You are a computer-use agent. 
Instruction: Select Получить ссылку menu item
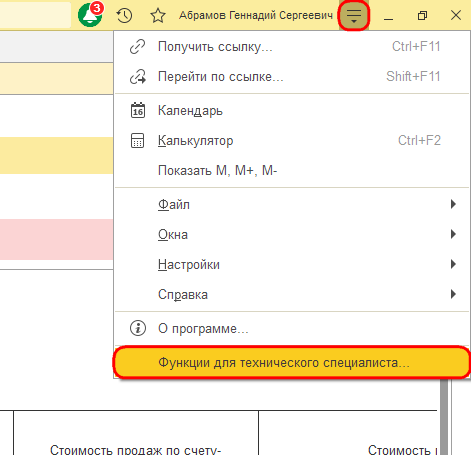click(x=292, y=47)
